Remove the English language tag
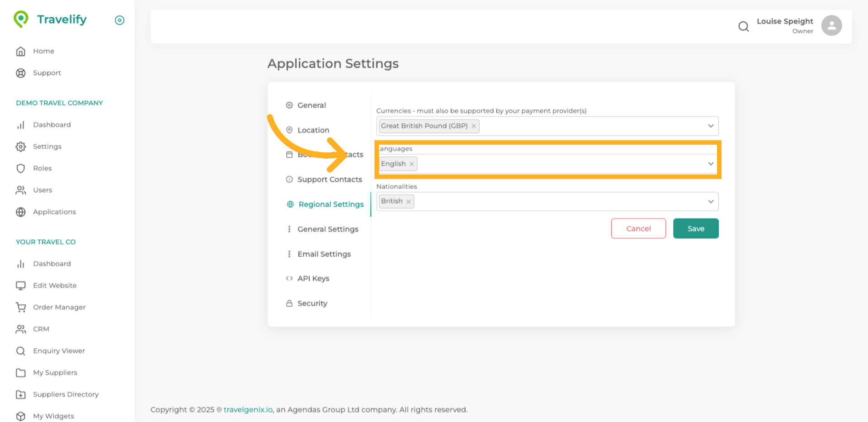The width and height of the screenshot is (868, 422). tap(411, 164)
